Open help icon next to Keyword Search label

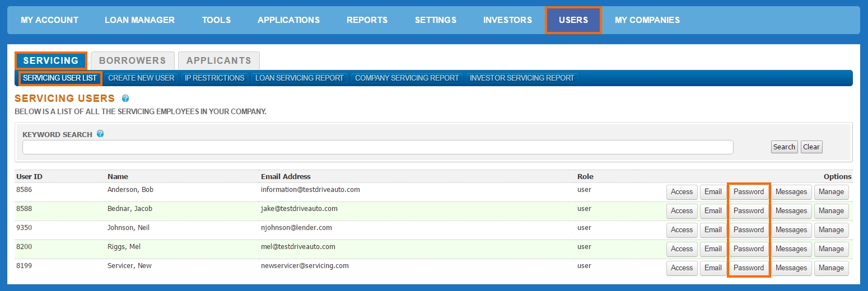[x=100, y=134]
